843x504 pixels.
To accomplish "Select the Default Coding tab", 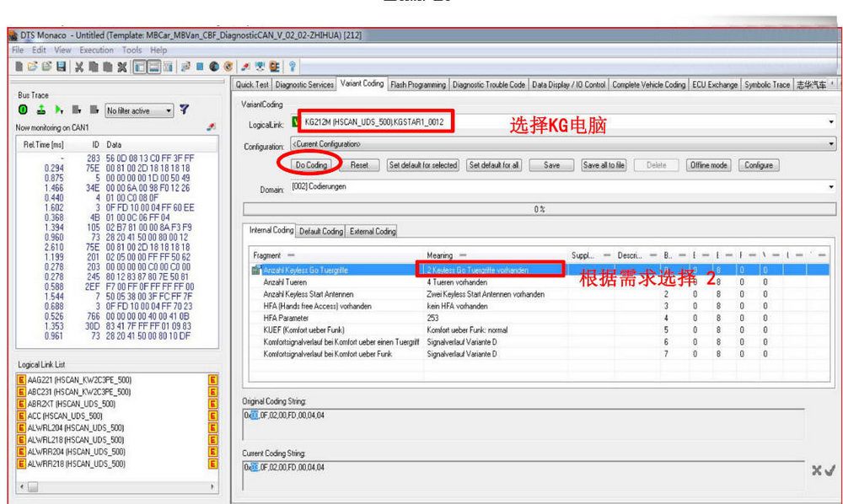I will (321, 231).
